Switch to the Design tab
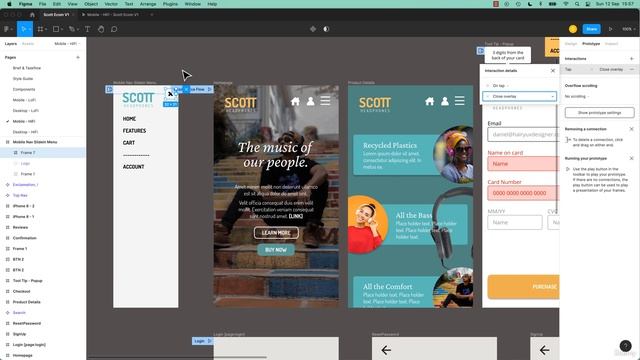Screen dimensions: 640x360 click(x=571, y=44)
